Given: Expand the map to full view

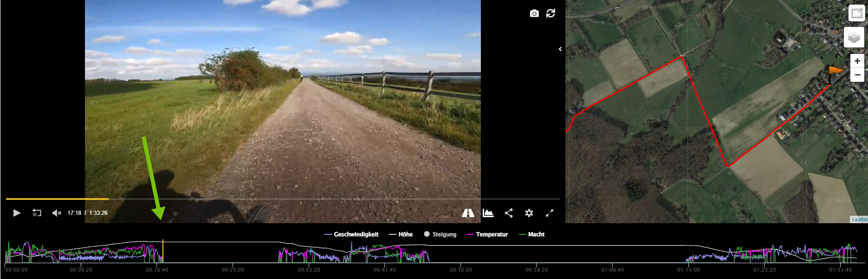Looking at the screenshot, I should point(856,13).
